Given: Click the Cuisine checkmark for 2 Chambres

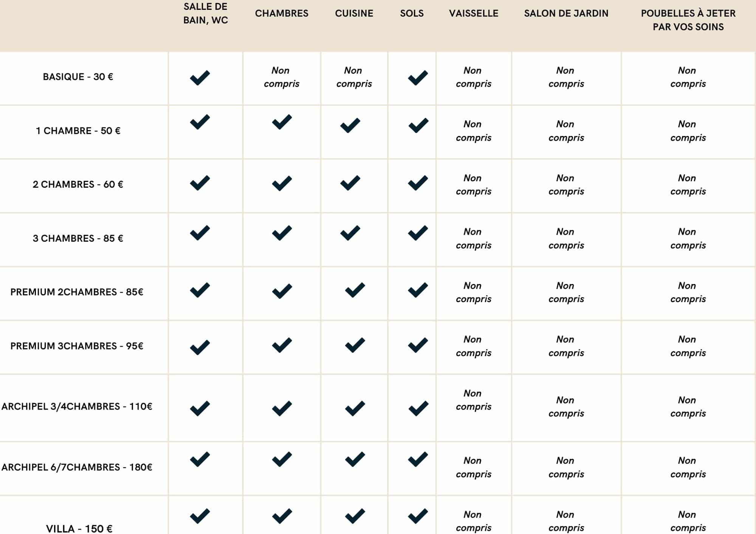Looking at the screenshot, I should coord(350,183).
